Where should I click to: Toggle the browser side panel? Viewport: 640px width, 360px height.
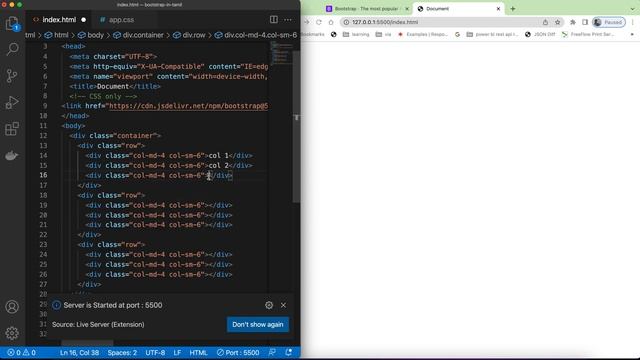pos(585,22)
